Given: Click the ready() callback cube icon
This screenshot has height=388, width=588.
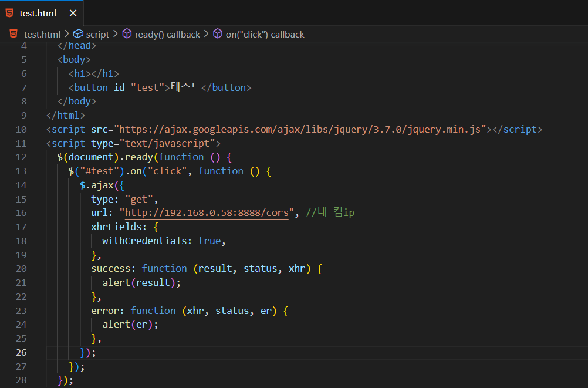Looking at the screenshot, I should point(127,34).
